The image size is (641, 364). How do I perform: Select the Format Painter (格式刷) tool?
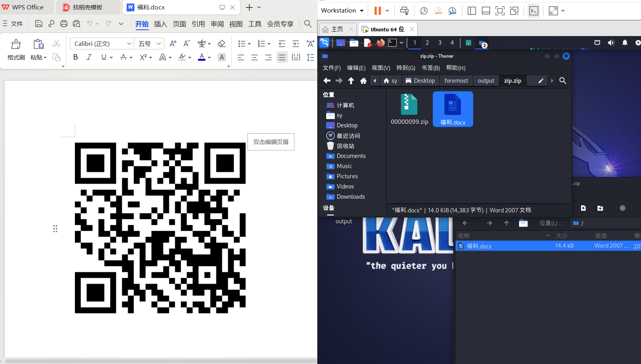point(16,49)
